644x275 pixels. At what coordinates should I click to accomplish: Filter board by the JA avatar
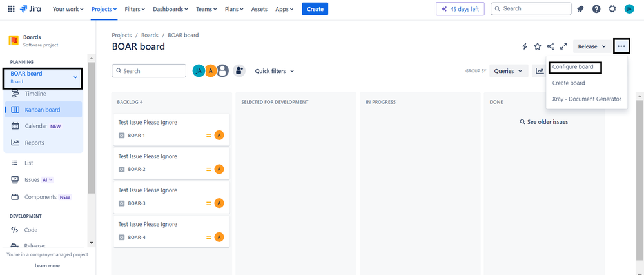tap(199, 71)
